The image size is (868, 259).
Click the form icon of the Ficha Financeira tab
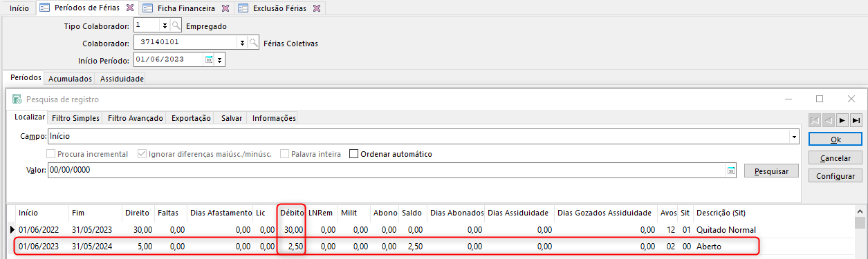coord(148,8)
